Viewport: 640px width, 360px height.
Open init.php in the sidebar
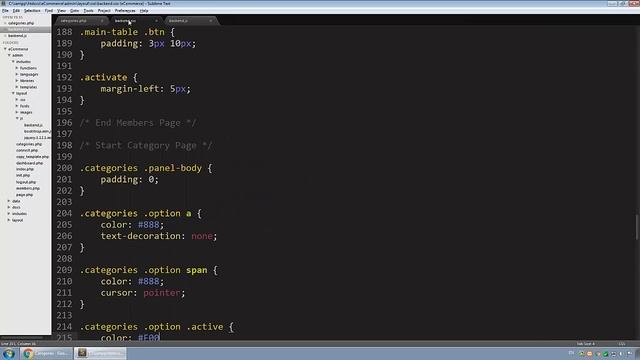23,176
